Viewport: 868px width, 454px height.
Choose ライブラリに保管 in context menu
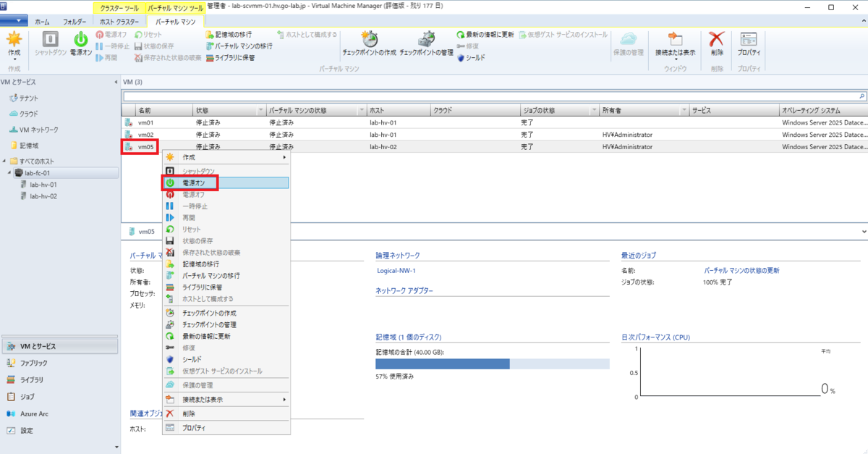click(226, 287)
